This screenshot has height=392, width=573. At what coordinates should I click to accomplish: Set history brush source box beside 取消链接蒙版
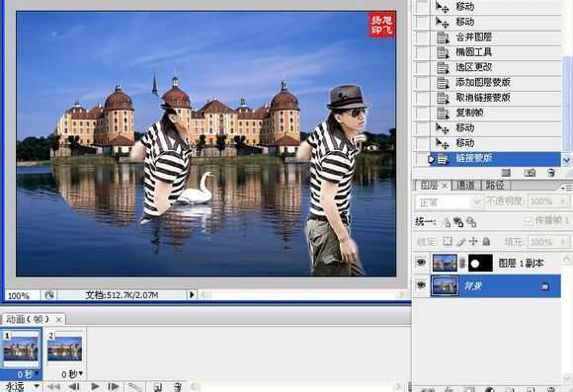point(422,98)
